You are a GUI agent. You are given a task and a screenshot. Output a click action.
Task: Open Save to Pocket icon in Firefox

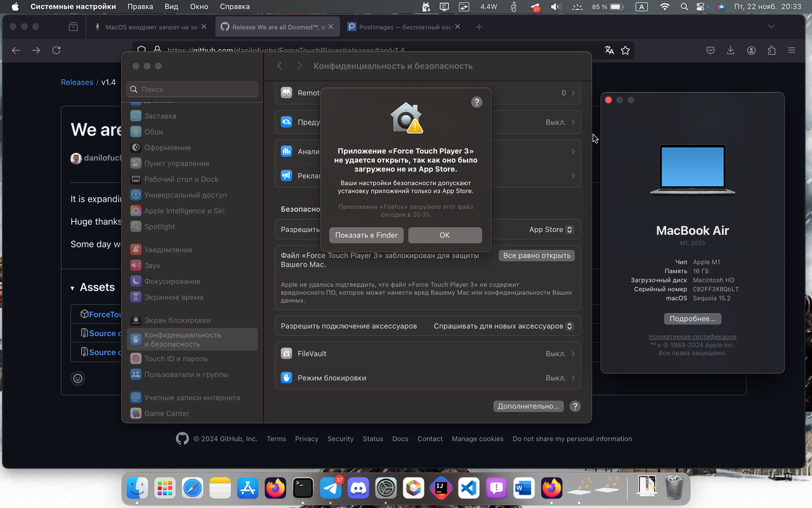(710, 50)
